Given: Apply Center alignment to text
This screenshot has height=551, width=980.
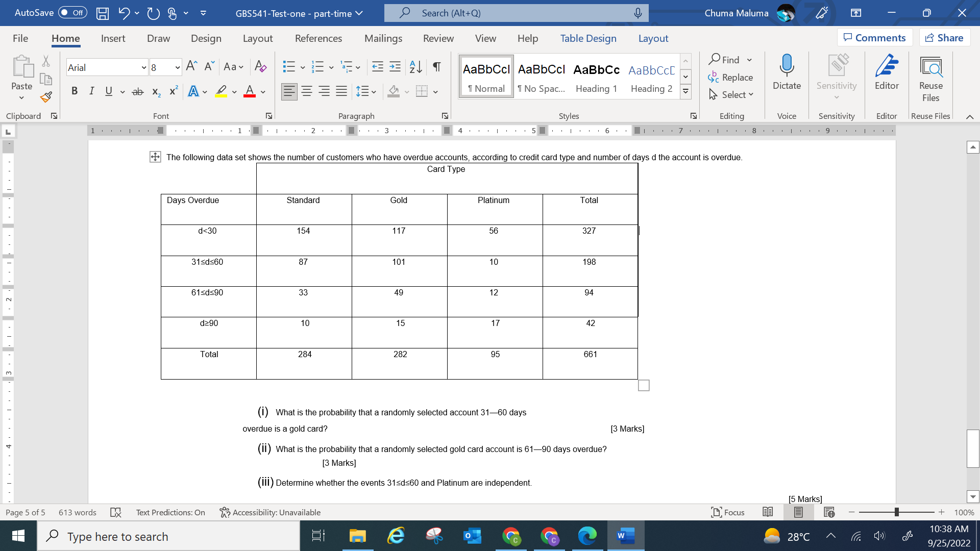Looking at the screenshot, I should [307, 92].
